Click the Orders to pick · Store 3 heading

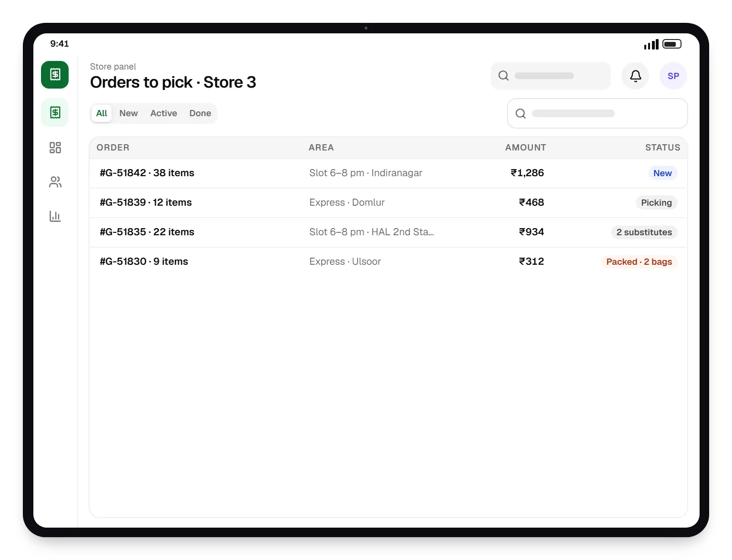pyautogui.click(x=173, y=82)
